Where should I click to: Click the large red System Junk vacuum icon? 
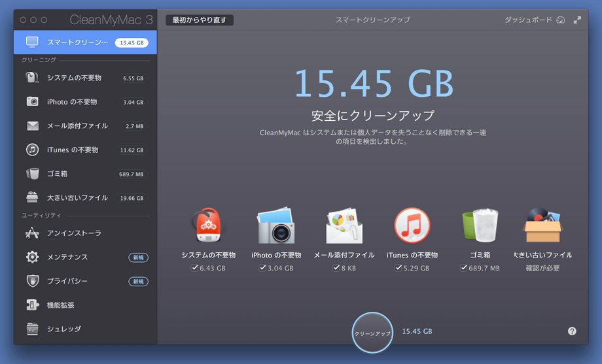pos(208,225)
